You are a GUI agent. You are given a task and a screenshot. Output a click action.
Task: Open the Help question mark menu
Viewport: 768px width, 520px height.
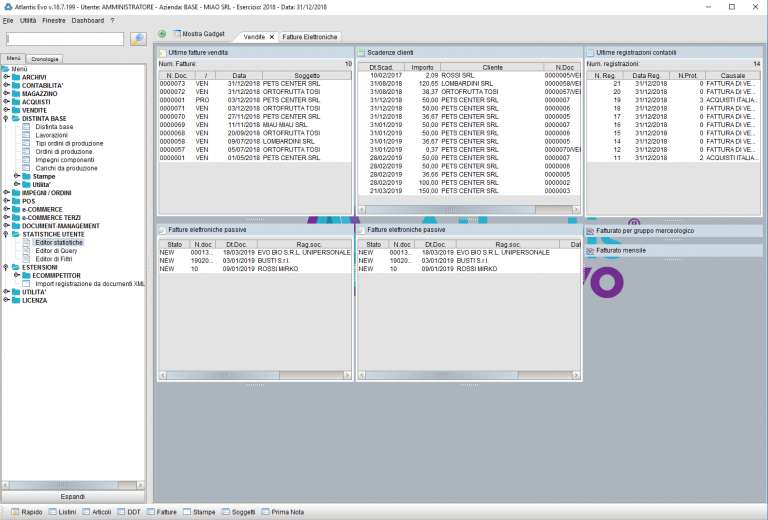point(112,21)
